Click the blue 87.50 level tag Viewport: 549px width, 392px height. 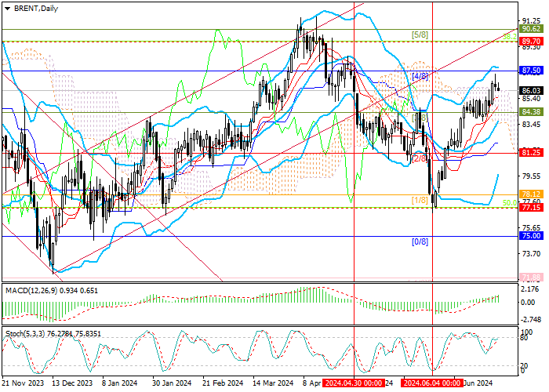point(531,71)
